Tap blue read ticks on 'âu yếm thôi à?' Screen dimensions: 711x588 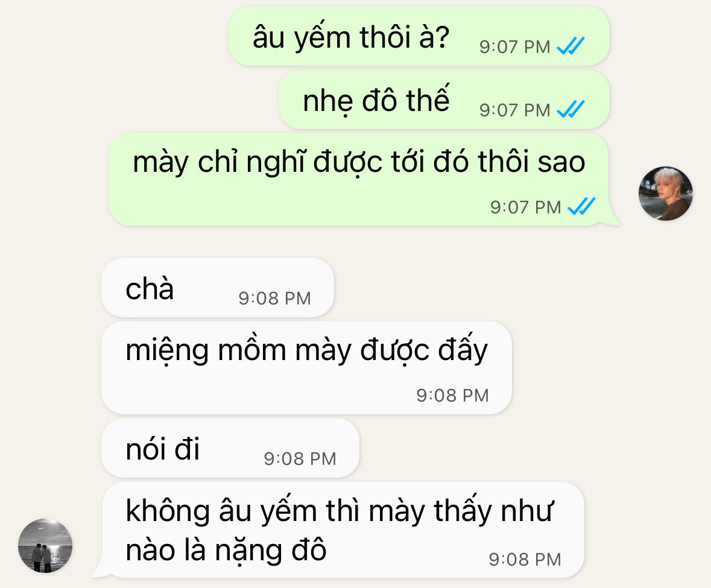pos(570,46)
